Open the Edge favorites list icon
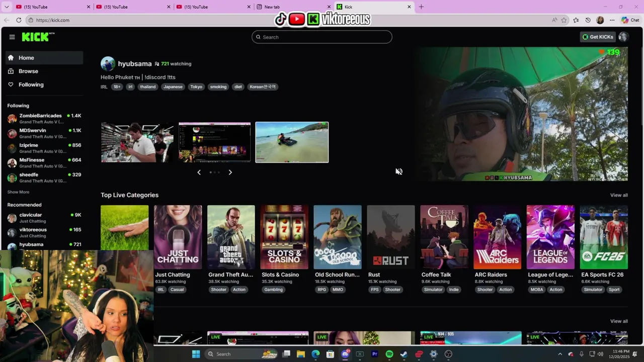The image size is (644, 362). tap(576, 20)
